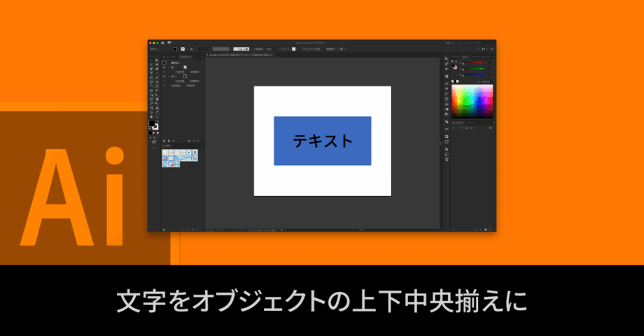644x336 pixels.
Task: Select the Line Segment tool
Action: [x=157, y=73]
